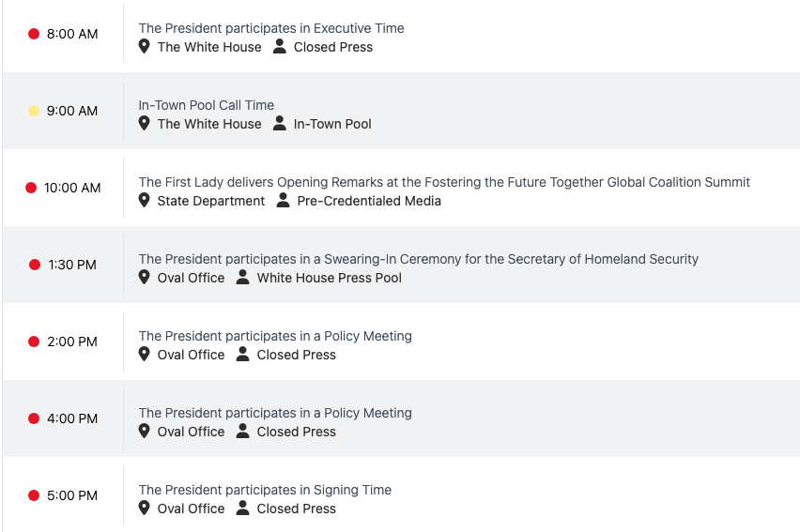The image size is (800, 532).
Task: Open the Signing Time event title
Action: [265, 490]
